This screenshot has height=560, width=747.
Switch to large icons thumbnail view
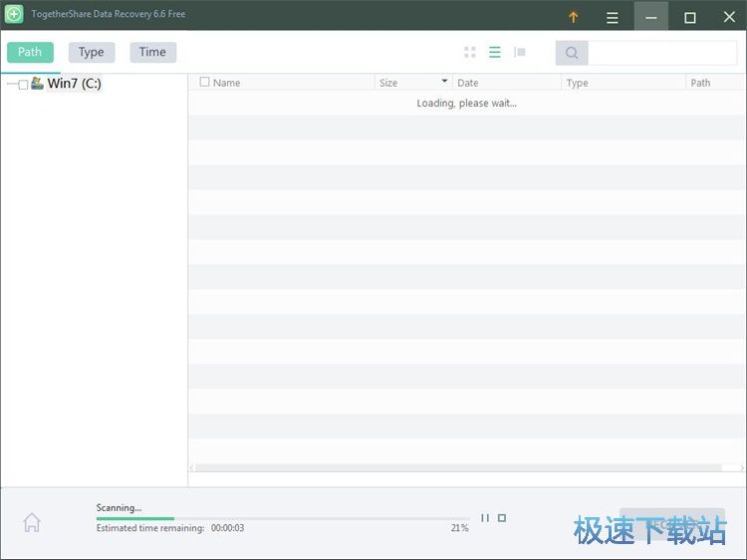coord(470,53)
